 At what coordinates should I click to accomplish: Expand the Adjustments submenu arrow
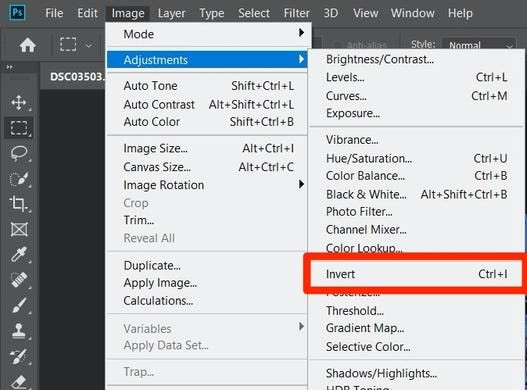click(301, 60)
